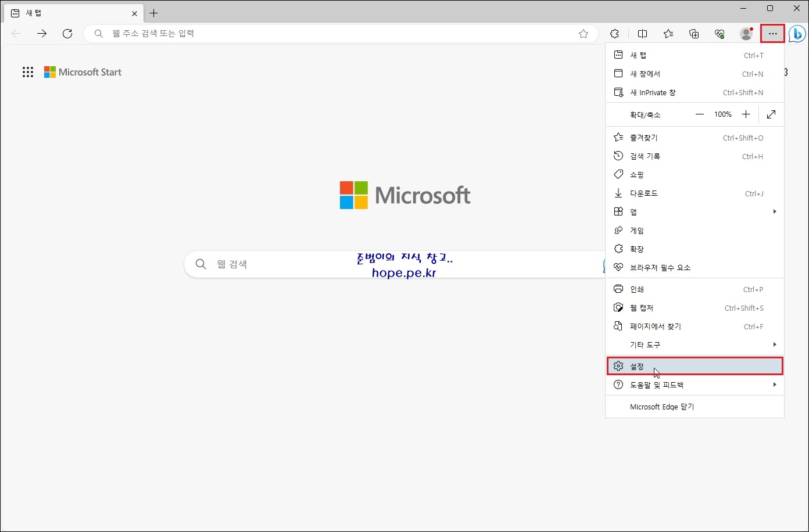
Task: Open 검색 기록 menu item
Action: coord(695,156)
